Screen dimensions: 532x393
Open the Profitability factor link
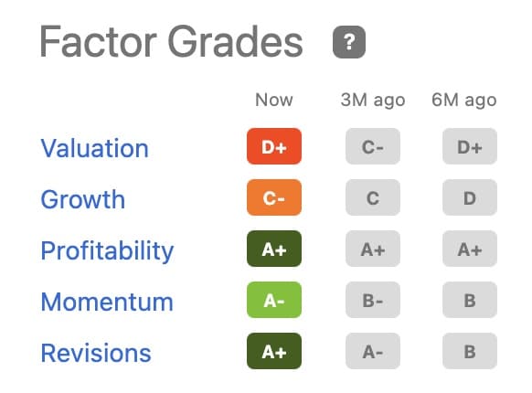107,250
